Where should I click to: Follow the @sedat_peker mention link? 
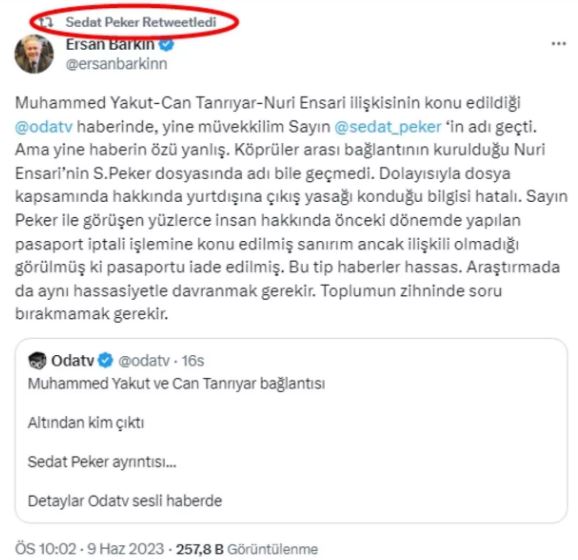tap(388, 126)
